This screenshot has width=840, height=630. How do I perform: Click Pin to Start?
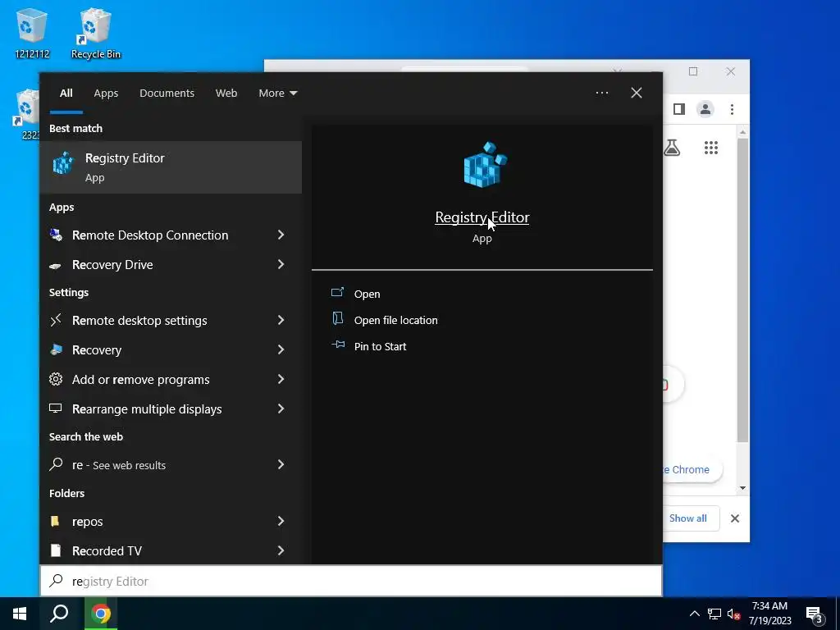(x=381, y=346)
